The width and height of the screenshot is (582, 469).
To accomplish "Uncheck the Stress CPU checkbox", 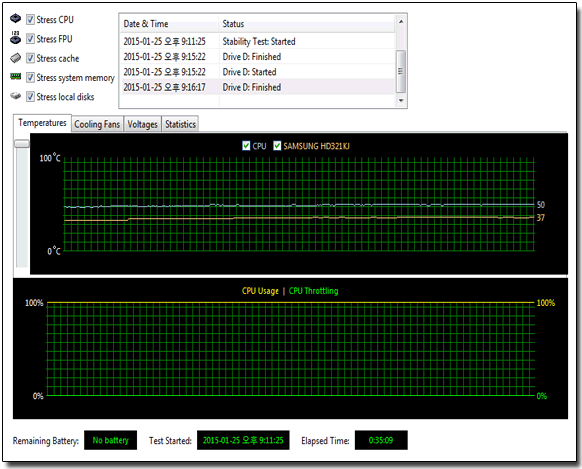I will click(30, 19).
